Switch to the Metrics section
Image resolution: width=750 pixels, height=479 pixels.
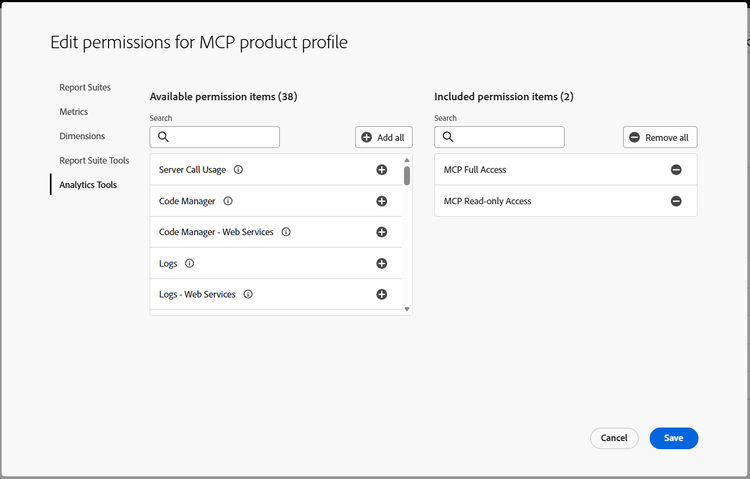74,112
